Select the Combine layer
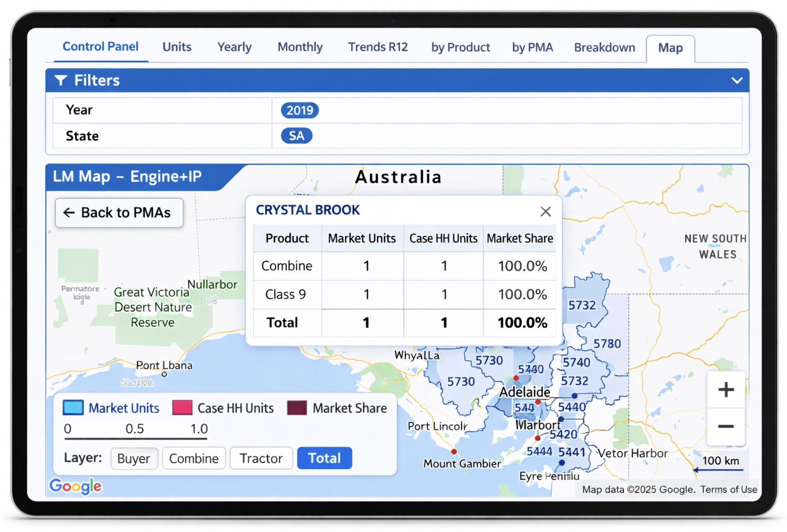Screen dimensions: 787x532 [x=194, y=458]
